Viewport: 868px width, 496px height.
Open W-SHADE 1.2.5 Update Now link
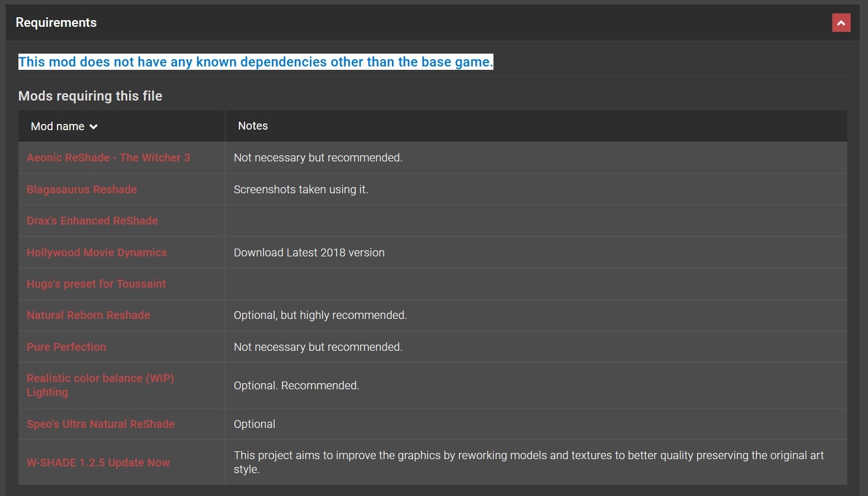point(98,462)
